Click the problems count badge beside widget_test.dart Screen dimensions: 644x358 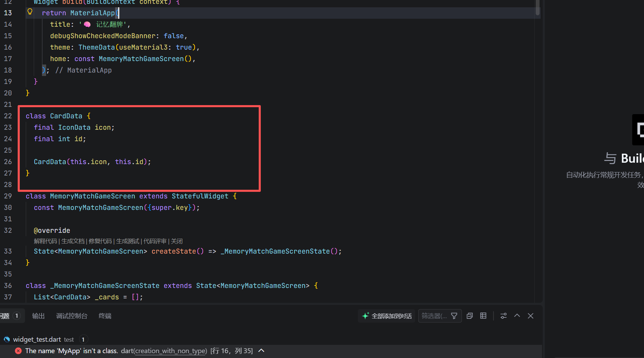pyautogui.click(x=83, y=339)
